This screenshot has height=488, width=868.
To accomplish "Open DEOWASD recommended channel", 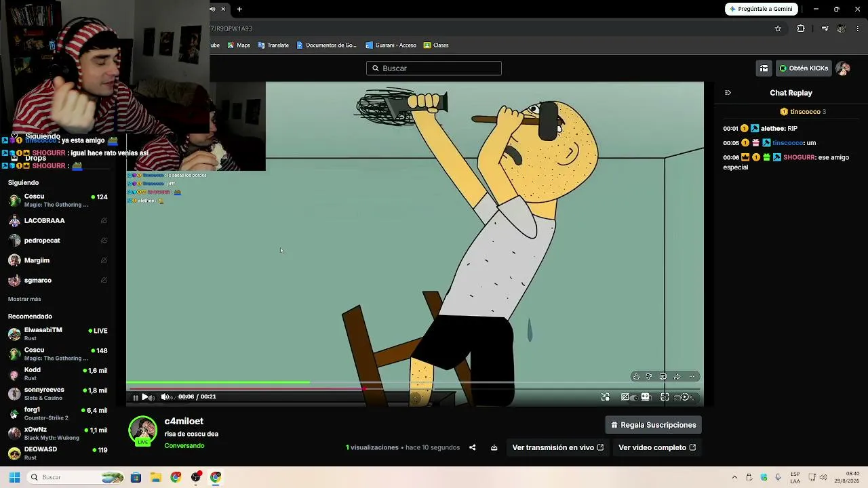I will coord(58,453).
